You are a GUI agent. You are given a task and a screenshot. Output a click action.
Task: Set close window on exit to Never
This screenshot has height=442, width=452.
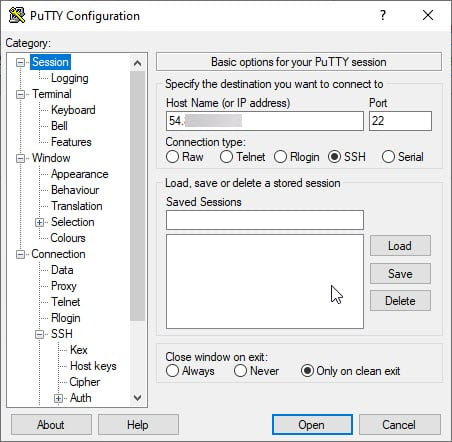click(x=240, y=371)
